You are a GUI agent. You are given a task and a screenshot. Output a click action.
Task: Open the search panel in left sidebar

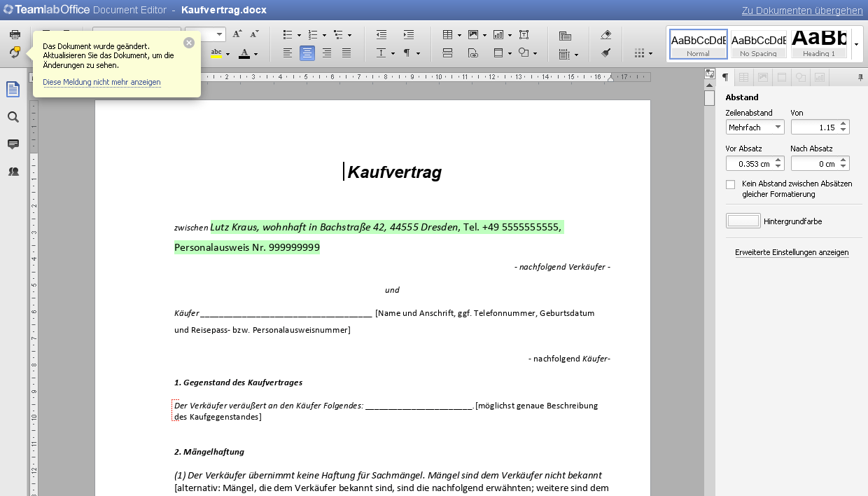[13, 117]
